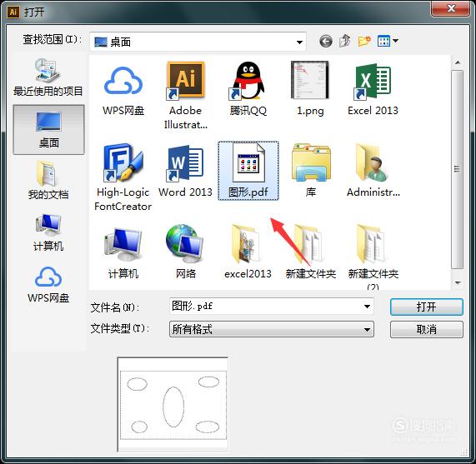Image resolution: width=476 pixels, height=464 pixels.
Task: Select the Adobe Illustrator shortcut
Action: [x=186, y=96]
